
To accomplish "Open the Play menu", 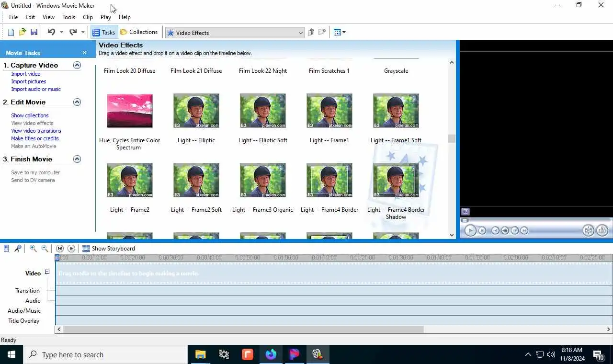I will (x=106, y=17).
